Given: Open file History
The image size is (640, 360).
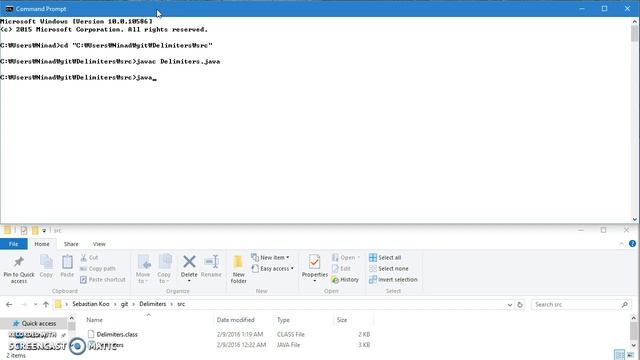Looking at the screenshot, I should [x=345, y=280].
